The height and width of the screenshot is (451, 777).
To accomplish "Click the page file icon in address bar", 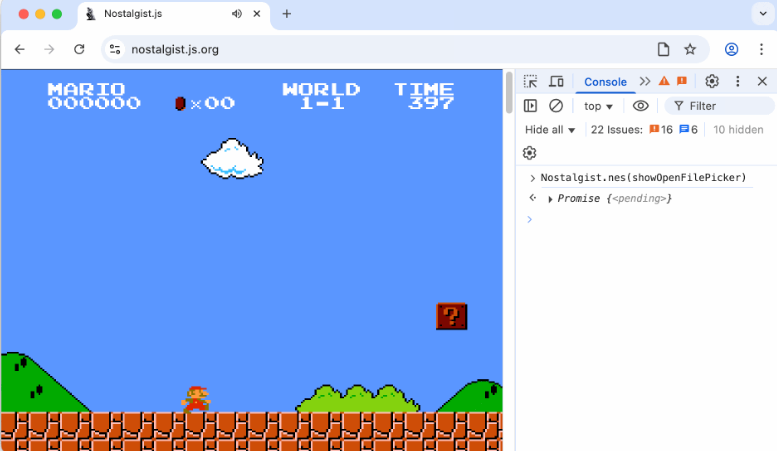I will [663, 49].
